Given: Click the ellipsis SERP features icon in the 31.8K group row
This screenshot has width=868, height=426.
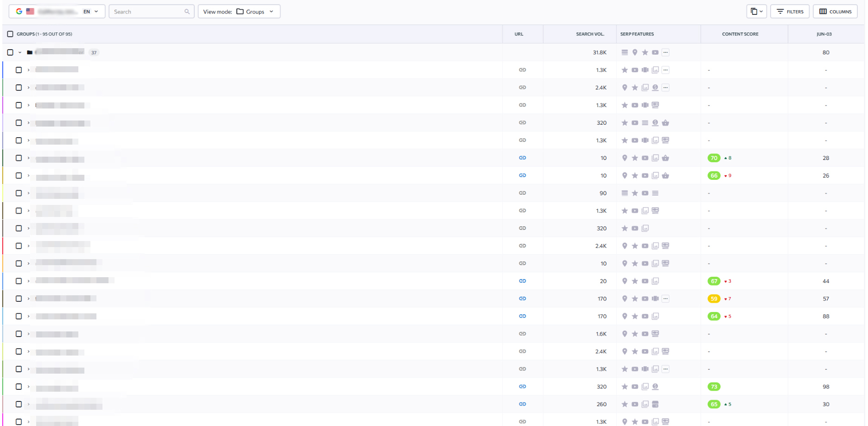Looking at the screenshot, I should [665, 52].
